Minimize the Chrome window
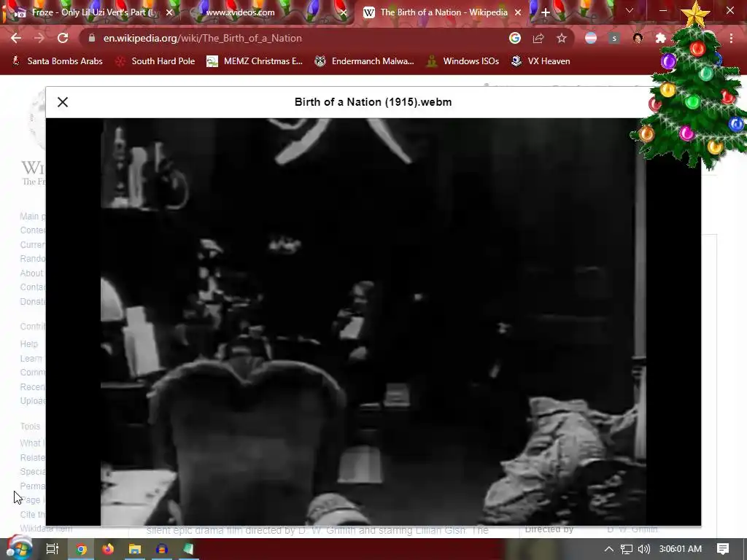Image resolution: width=747 pixels, height=560 pixels. click(663, 10)
